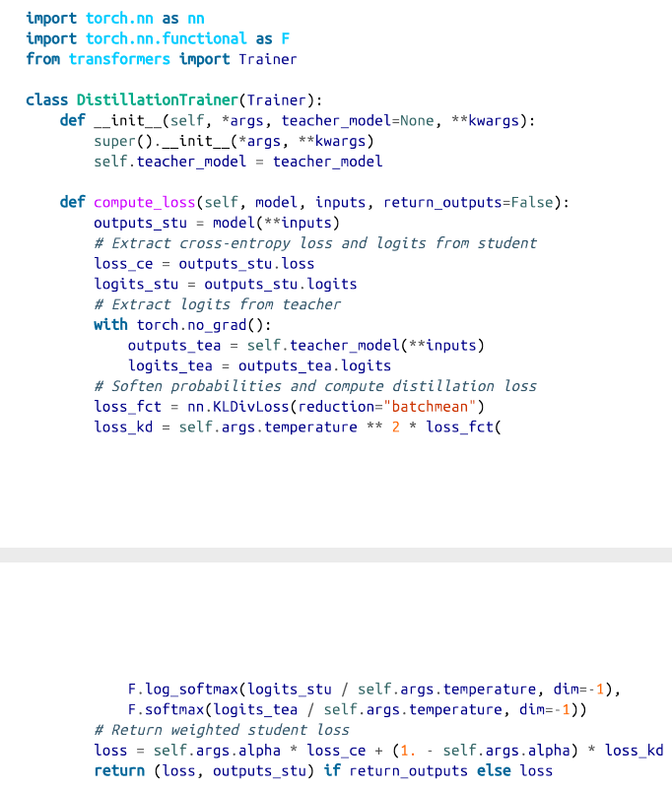Click the 'return_outputs=False' parameter
672x789 pixels.
(x=468, y=202)
